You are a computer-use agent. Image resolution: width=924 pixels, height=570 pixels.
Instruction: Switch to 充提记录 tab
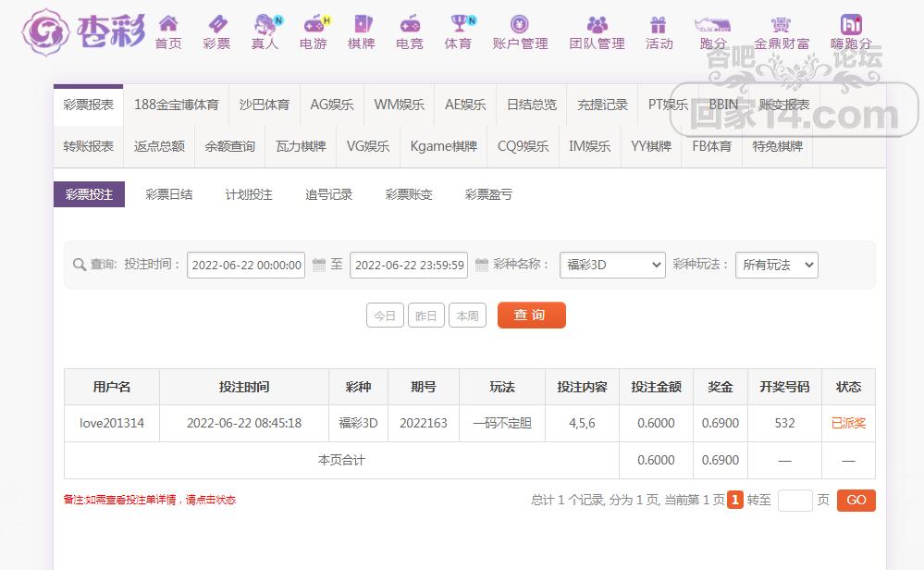[602, 105]
